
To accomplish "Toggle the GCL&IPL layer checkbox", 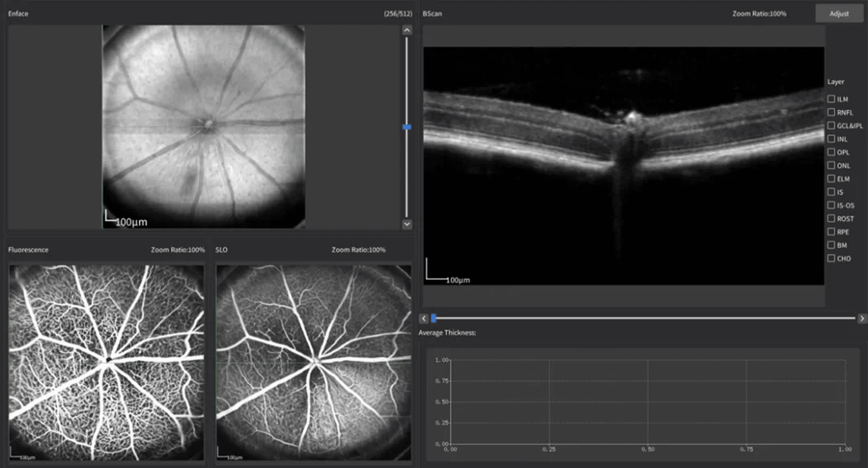I will [x=831, y=125].
